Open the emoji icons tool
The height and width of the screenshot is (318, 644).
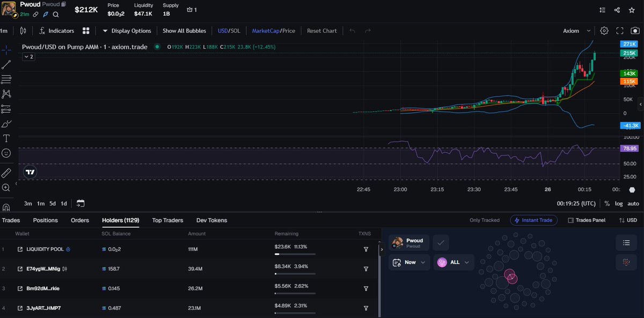6,153
